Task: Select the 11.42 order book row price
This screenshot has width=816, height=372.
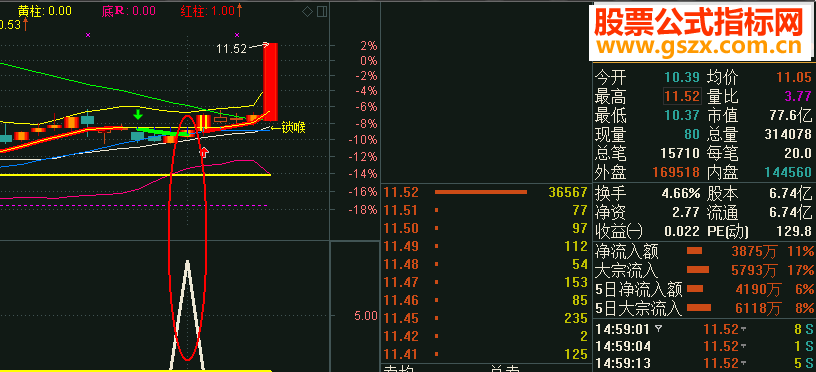Action: click(x=401, y=337)
